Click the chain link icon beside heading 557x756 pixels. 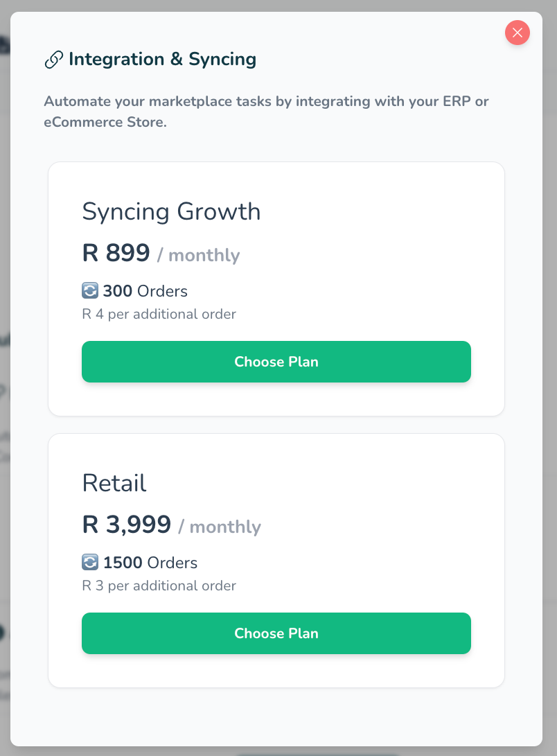(x=53, y=60)
